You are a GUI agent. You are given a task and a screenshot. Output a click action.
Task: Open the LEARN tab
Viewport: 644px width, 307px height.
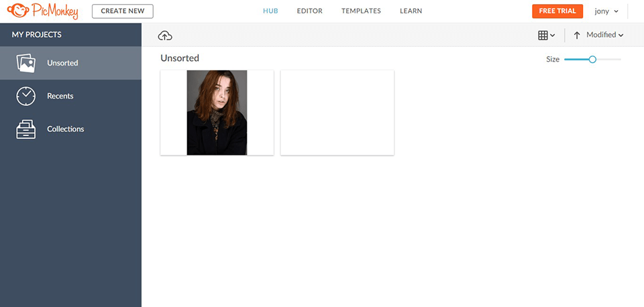pyautogui.click(x=411, y=11)
